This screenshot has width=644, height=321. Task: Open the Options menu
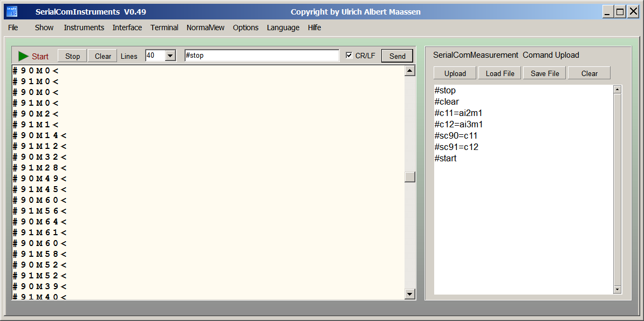point(245,28)
